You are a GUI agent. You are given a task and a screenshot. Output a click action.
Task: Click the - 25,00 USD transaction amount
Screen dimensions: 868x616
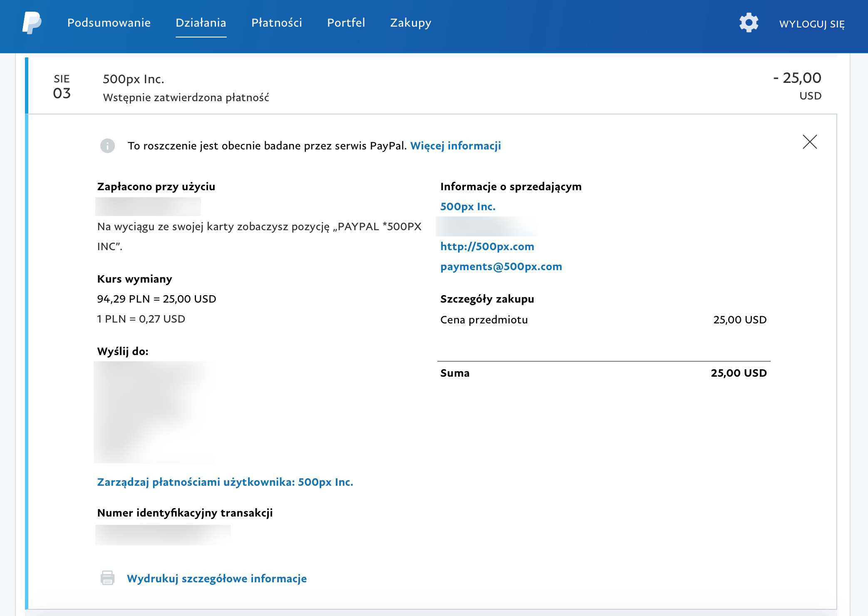click(x=797, y=86)
